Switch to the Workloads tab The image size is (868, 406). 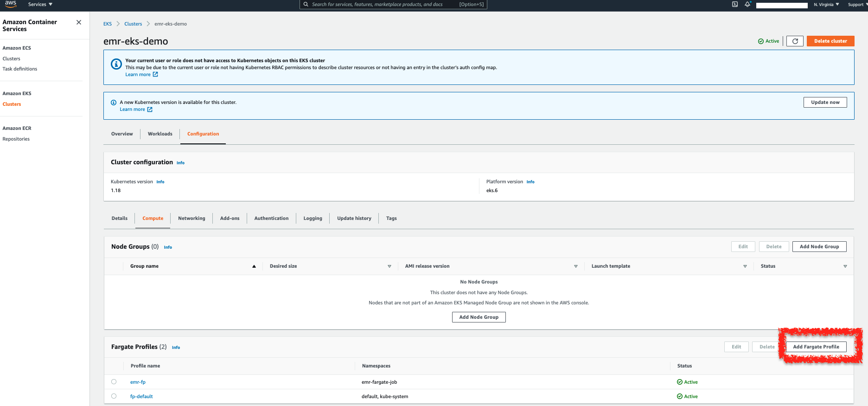[x=160, y=134]
